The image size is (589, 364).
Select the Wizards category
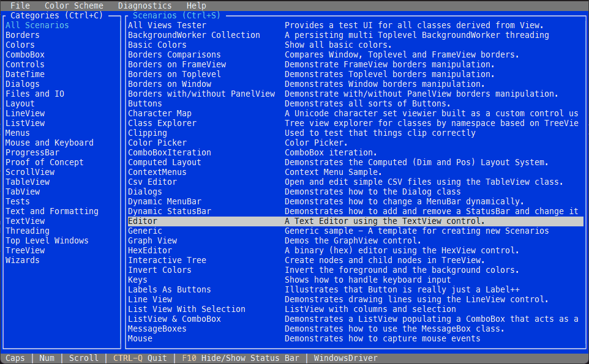(x=22, y=259)
